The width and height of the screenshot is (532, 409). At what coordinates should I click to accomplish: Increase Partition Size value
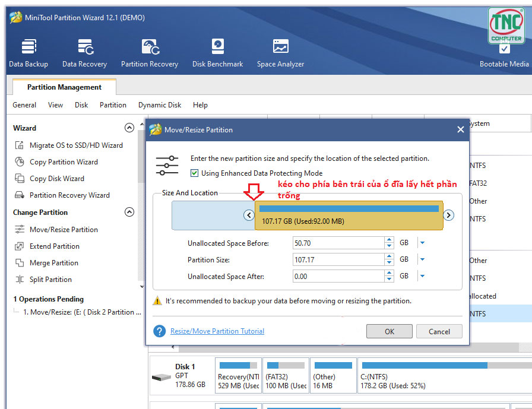click(389, 256)
